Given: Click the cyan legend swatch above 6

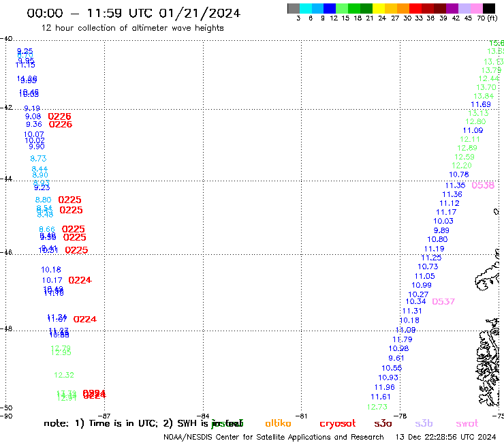Looking at the screenshot, I should tap(306, 8).
